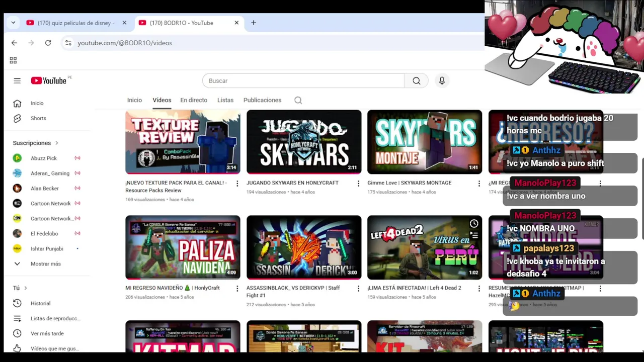Expand the Tú section chevron

pyautogui.click(x=26, y=288)
